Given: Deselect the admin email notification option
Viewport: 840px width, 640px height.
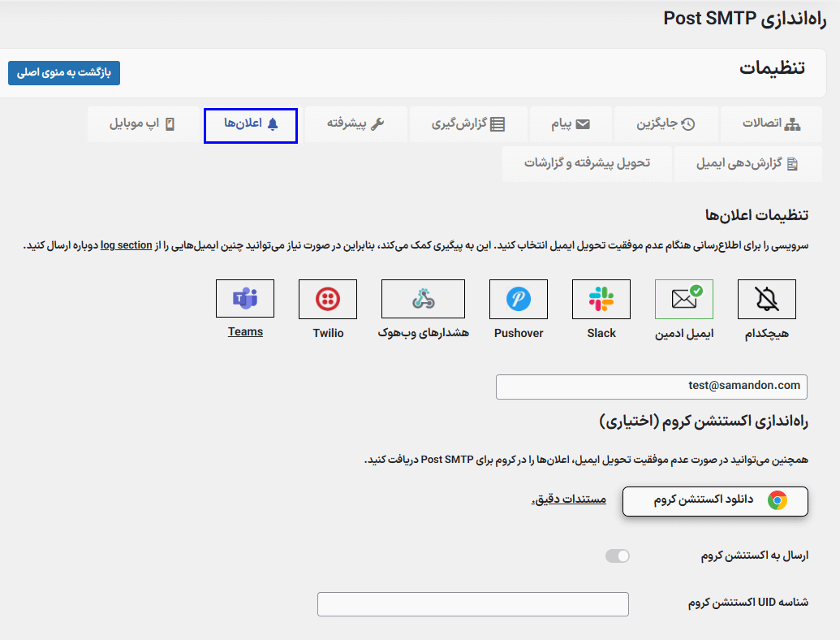Looking at the screenshot, I should 683,298.
